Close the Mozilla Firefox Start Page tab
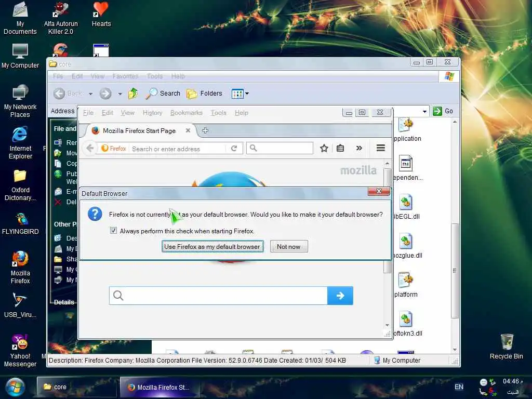This screenshot has width=532, height=399. click(x=188, y=130)
